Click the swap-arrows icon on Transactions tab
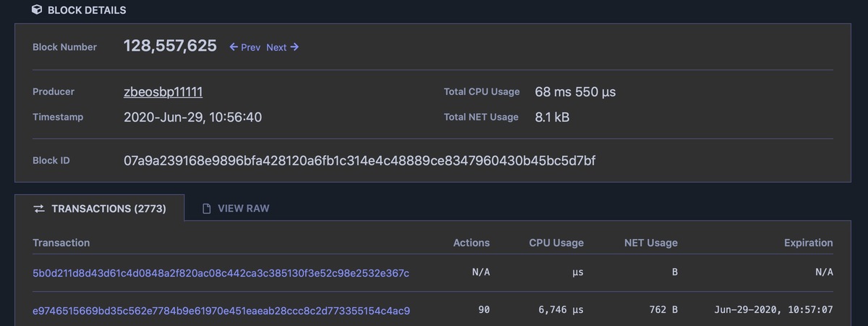868x326 pixels. tap(39, 209)
